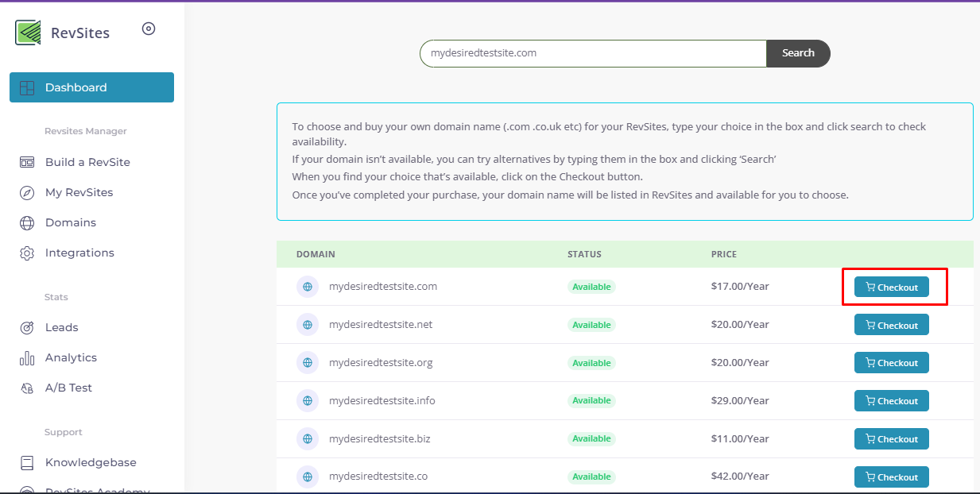The image size is (980, 494).
Task: Click the Domains globe icon in sidebar
Action: (27, 223)
